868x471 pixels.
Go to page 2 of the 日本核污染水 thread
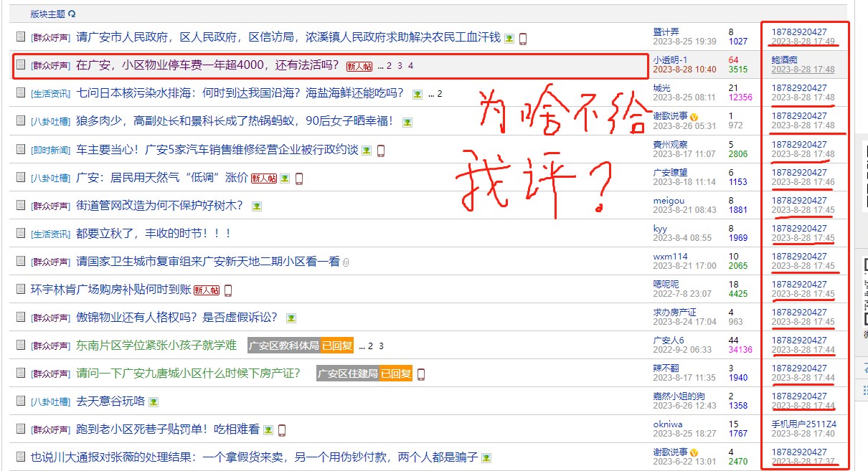click(x=440, y=94)
